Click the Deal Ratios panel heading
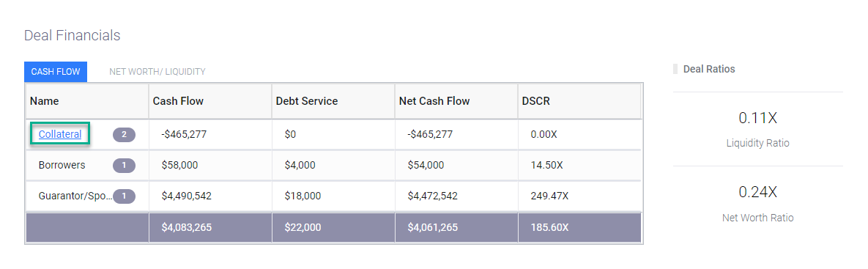This screenshot has width=868, height=269. coord(709,69)
